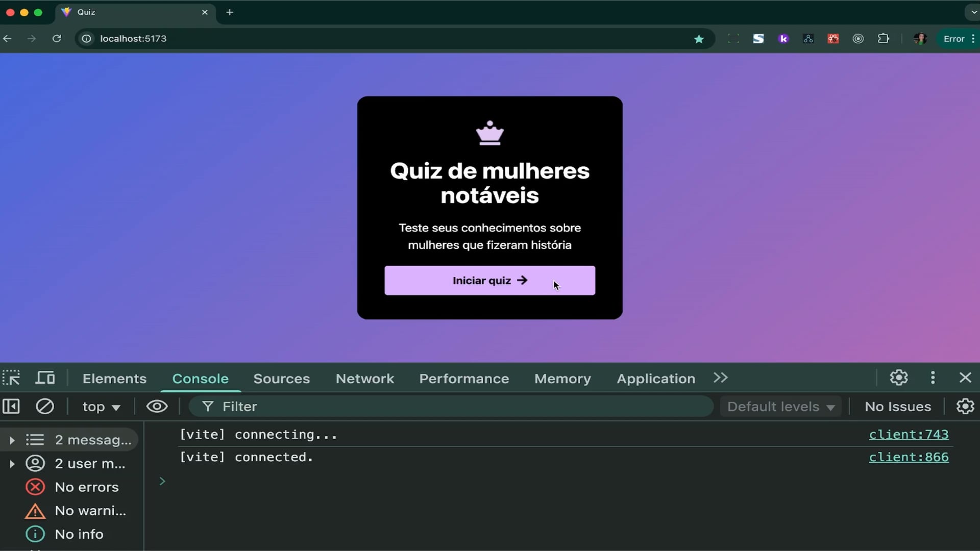
Task: Reload the page with the refresh icon
Action: point(57,39)
